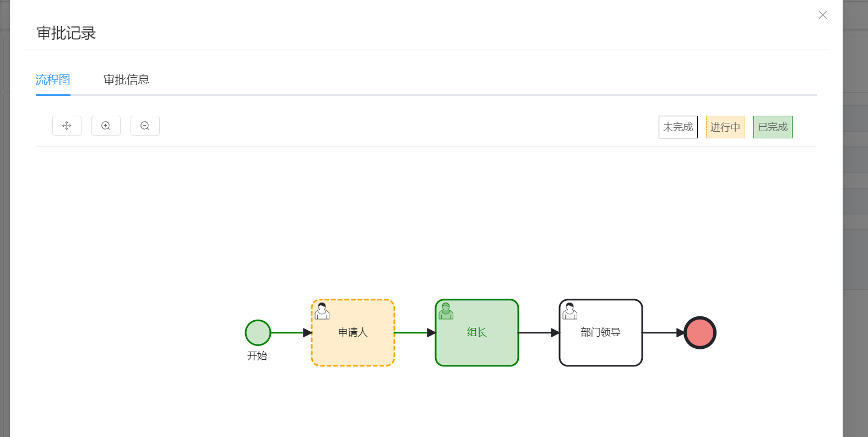Screen dimensions: 868x437
Task: Click the 审批记录 dialog title
Action: tap(66, 33)
